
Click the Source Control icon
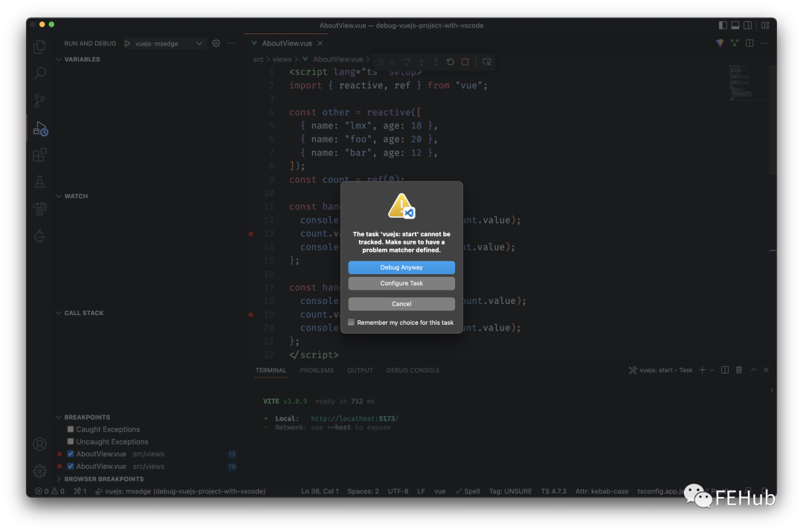point(39,100)
